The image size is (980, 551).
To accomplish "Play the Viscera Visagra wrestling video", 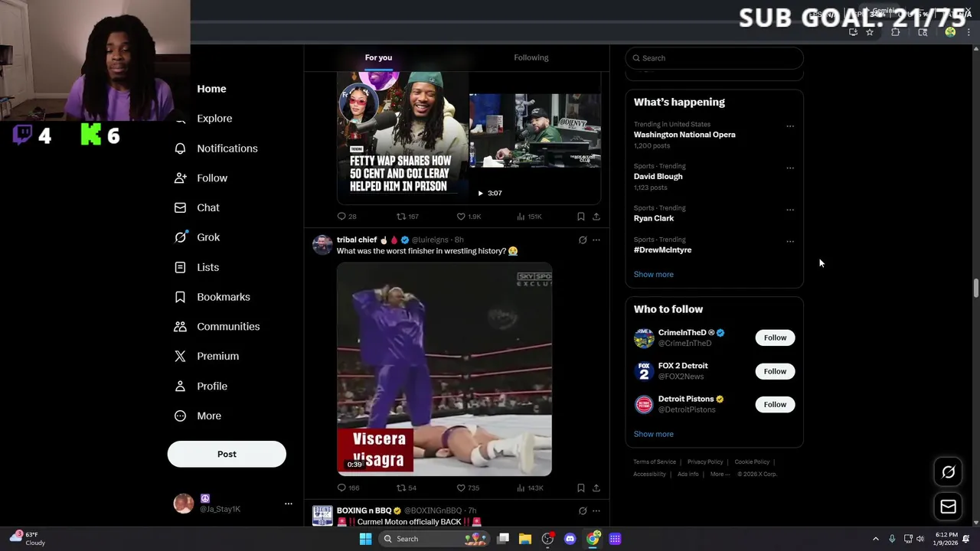I will pyautogui.click(x=444, y=369).
